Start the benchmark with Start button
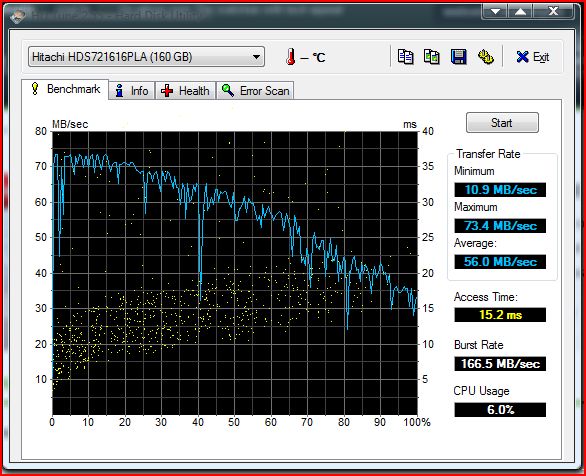The image size is (586, 476). coord(502,123)
